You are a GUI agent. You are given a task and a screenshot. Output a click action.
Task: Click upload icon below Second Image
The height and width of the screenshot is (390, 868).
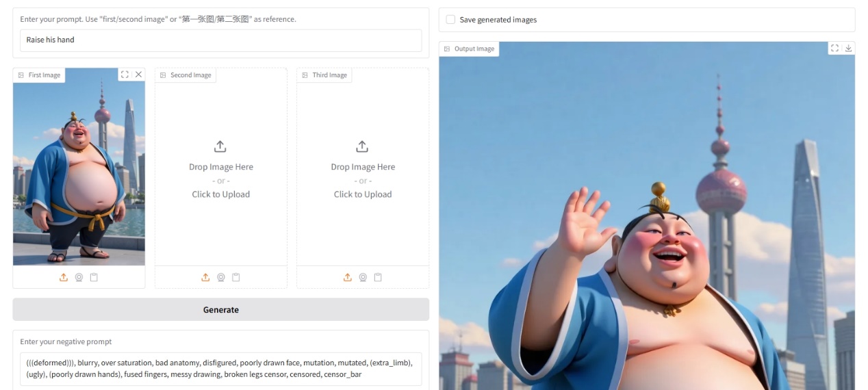205,277
